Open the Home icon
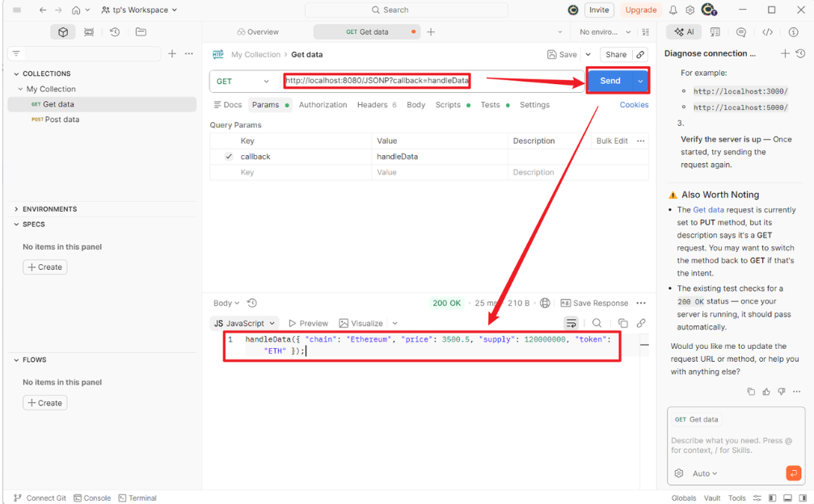This screenshot has height=504, width=814. 76,10
